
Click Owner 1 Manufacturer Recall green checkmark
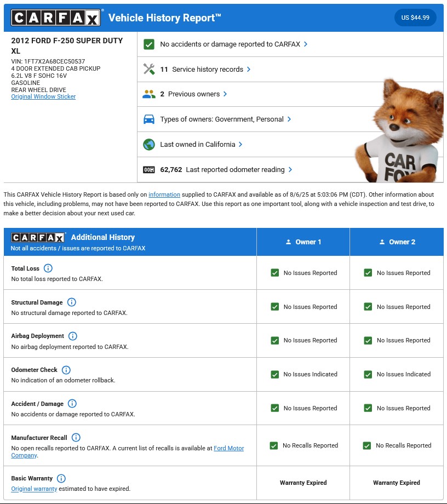click(274, 445)
